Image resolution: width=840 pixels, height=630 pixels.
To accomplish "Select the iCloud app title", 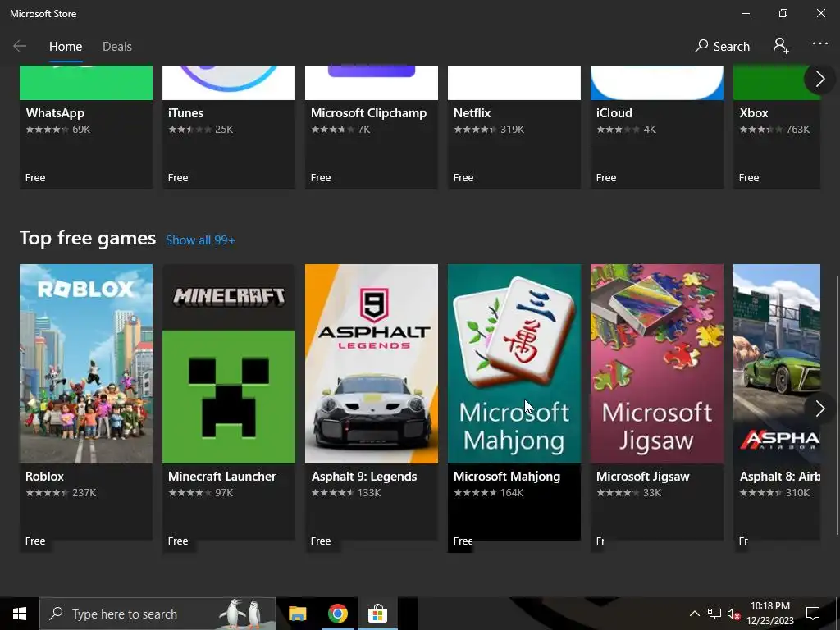I will pyautogui.click(x=614, y=113).
